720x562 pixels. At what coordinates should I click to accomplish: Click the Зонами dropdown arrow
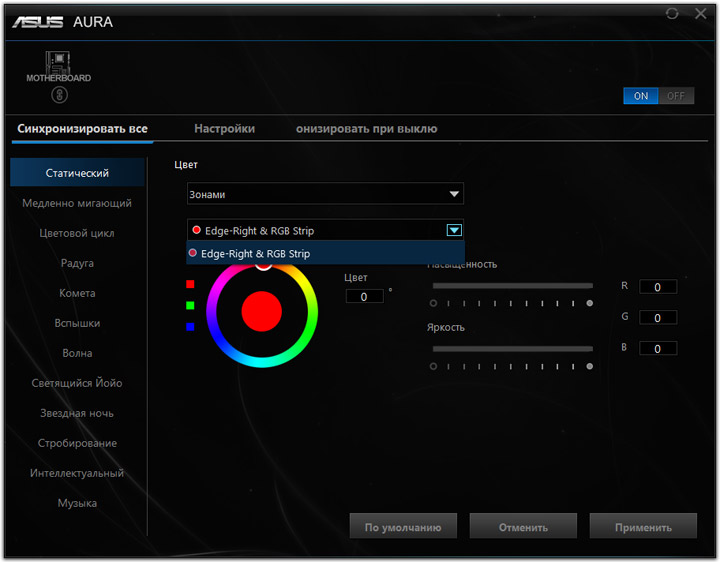click(x=454, y=194)
